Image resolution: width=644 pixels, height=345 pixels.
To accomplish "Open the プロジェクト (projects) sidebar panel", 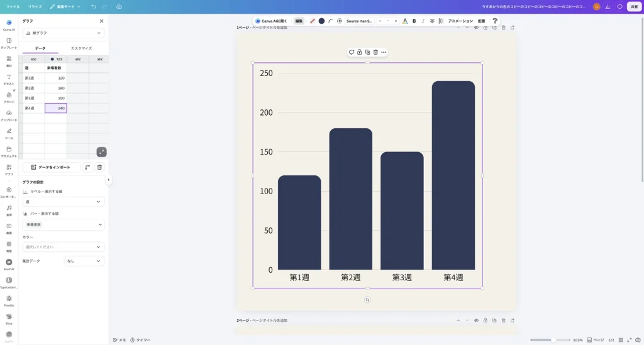I will (x=9, y=151).
